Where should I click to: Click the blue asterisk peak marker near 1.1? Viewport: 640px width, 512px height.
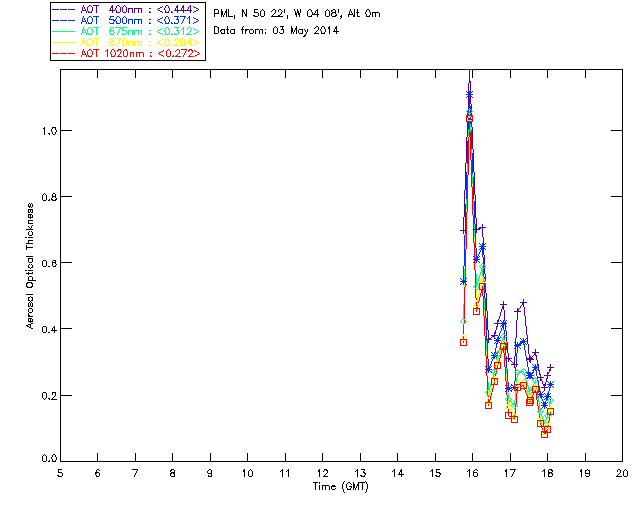click(469, 95)
